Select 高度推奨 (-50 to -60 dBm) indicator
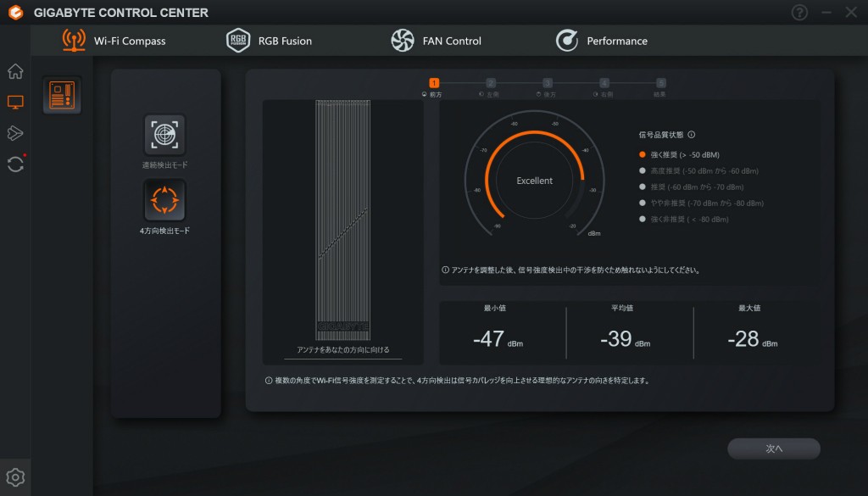868x496 pixels. 643,170
